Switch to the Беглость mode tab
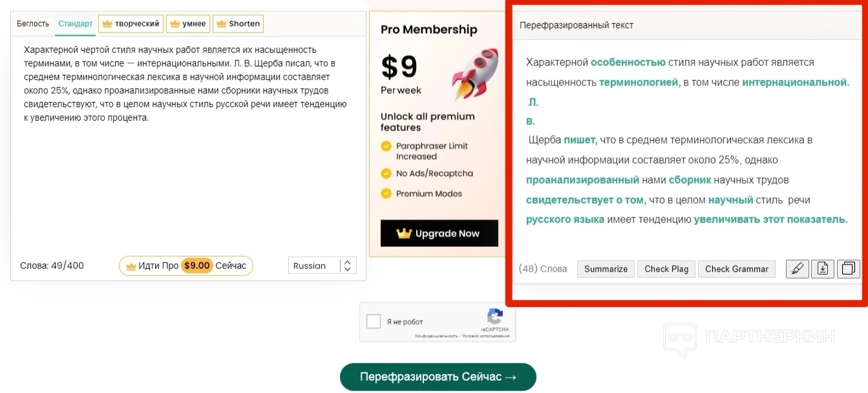Image resolution: width=868 pixels, height=393 pixels. pos(33,24)
